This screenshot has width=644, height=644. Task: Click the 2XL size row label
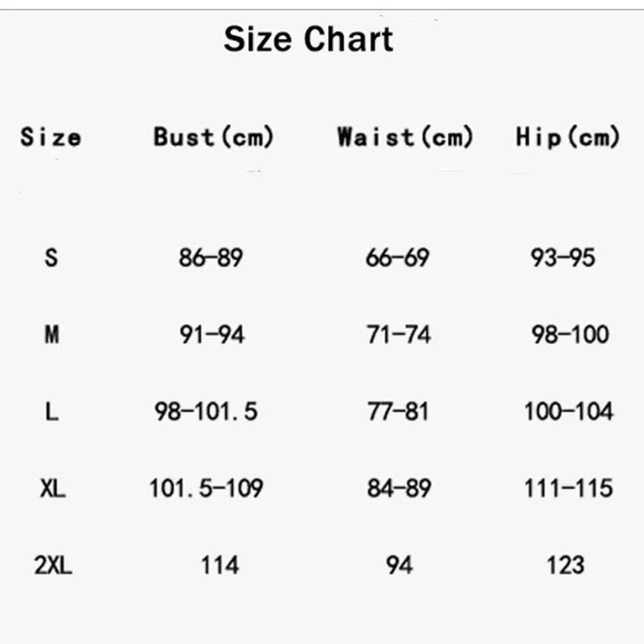click(x=54, y=565)
